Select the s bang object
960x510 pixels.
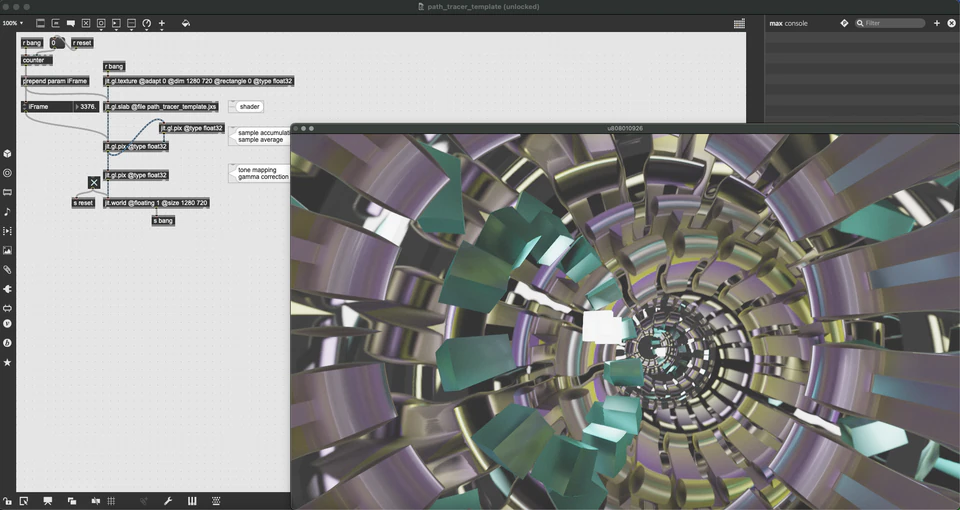(163, 220)
